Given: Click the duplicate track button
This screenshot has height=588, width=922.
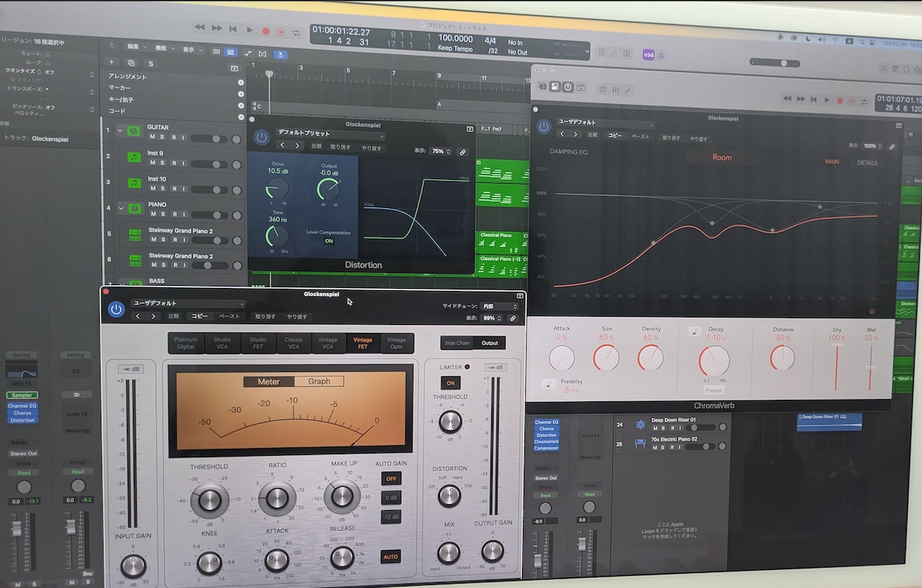Looking at the screenshot, I should (x=131, y=63).
